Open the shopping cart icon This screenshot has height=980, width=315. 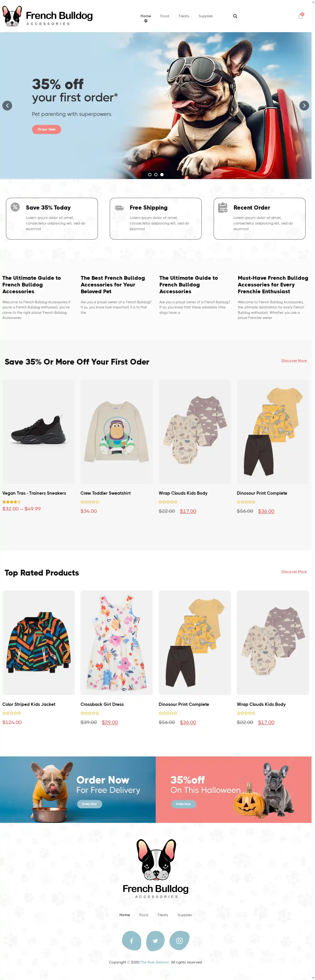[x=301, y=16]
